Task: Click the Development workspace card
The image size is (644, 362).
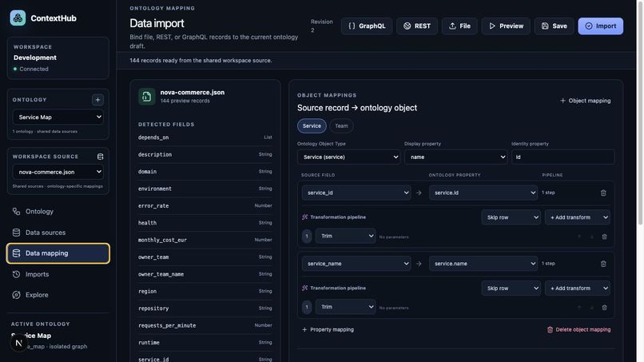Action: pyautogui.click(x=58, y=58)
